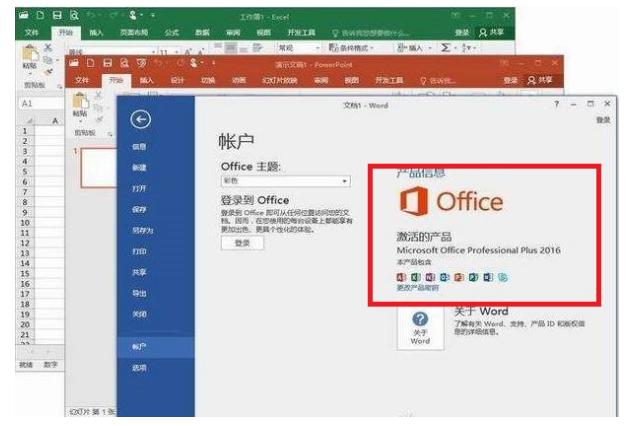Screen dimensions: 631x426
Task: Expand 条件格式 conditional formatting in Excel
Action: pos(351,48)
